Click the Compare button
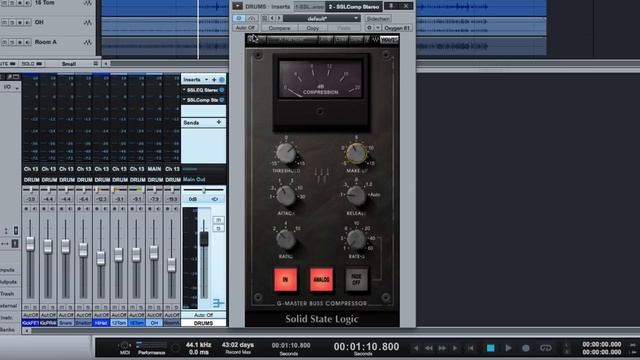The image size is (640, 360). coord(279,28)
